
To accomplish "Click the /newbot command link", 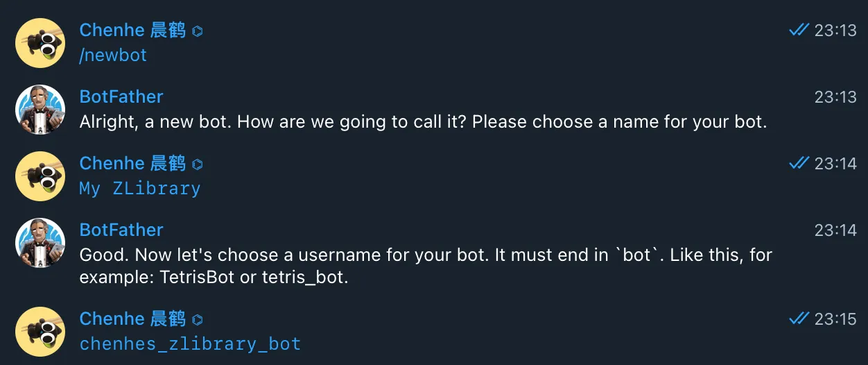I will pyautogui.click(x=113, y=56).
